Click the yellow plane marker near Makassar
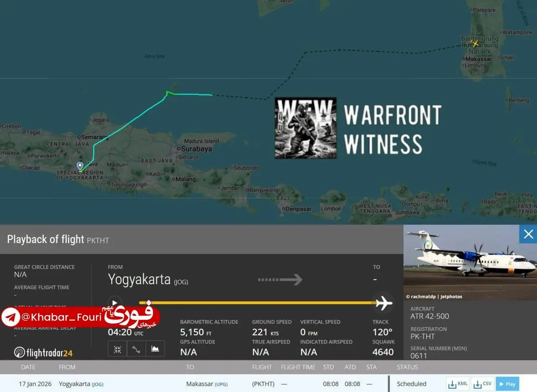This screenshot has height=392, width=537. click(x=475, y=43)
